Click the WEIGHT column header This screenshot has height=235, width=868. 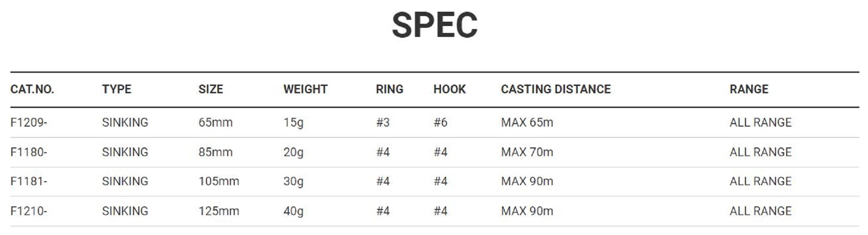305,89
